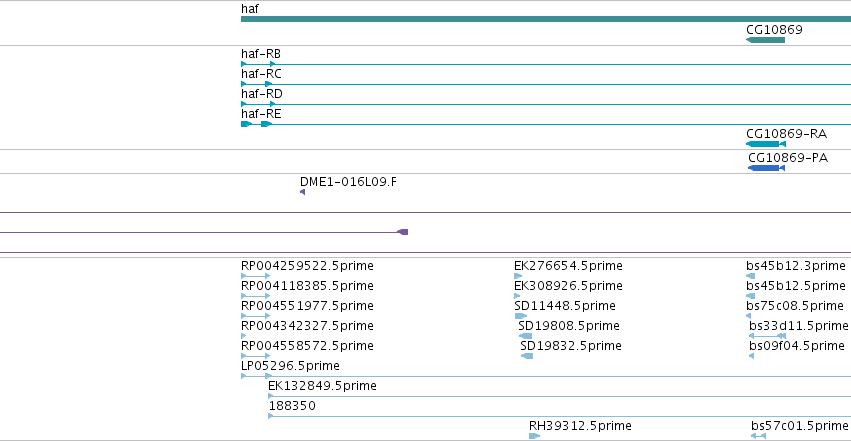Viewport: 851px width, 441px height.
Task: Select the RH39312.5prime EST glyph
Action: click(535, 436)
